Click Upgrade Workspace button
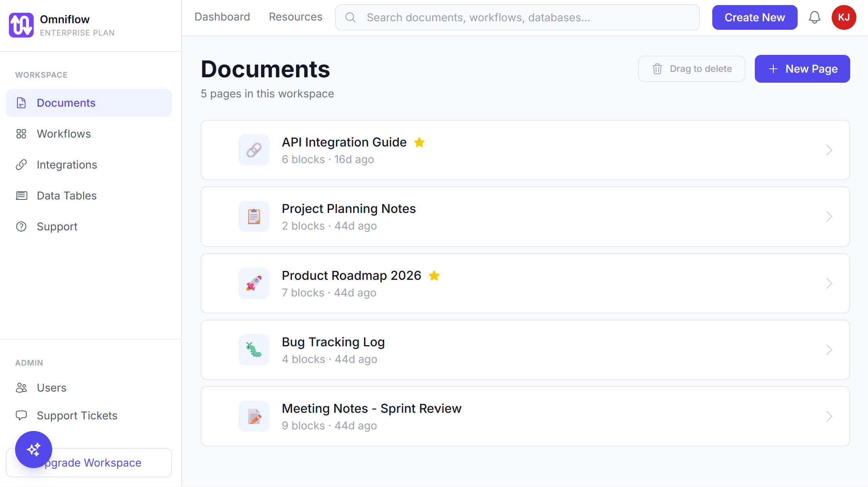Image resolution: width=868 pixels, height=487 pixels. coord(89,463)
